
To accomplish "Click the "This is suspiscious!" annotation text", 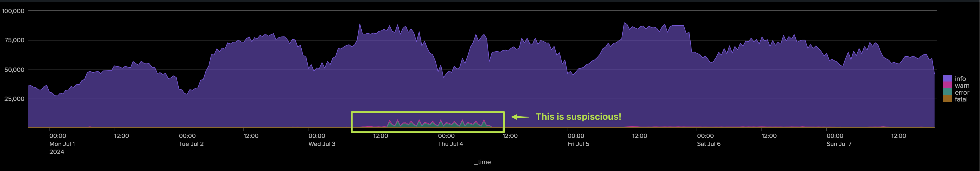I will pos(578,117).
